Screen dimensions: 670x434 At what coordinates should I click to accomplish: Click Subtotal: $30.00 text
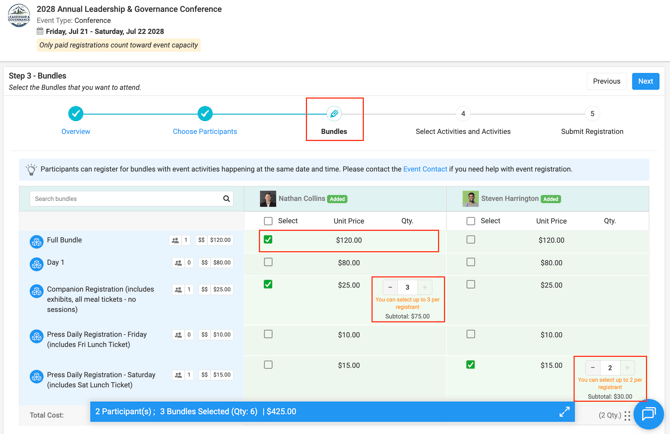click(x=610, y=396)
